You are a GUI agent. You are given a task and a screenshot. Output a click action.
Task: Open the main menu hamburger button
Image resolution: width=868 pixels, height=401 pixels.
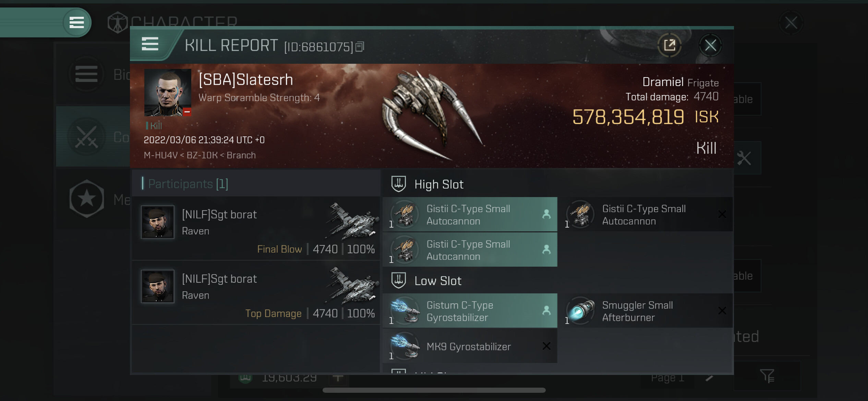pyautogui.click(x=77, y=23)
